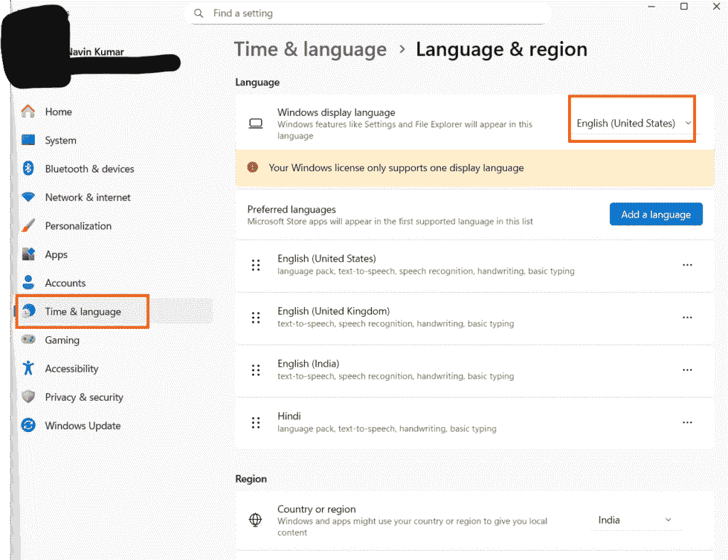Image resolution: width=728 pixels, height=560 pixels.
Task: Select Accounts in the sidebar
Action: pos(65,283)
